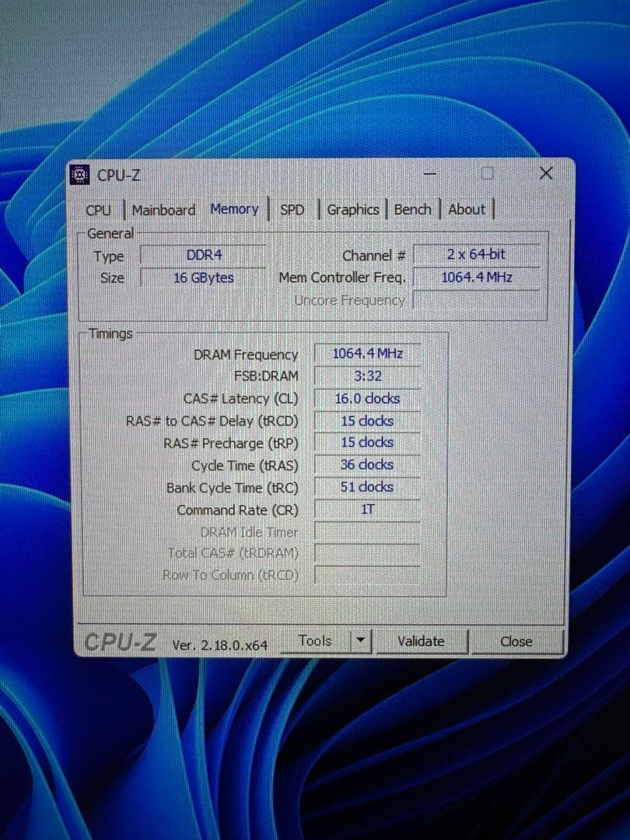Select the CPU tab
Image resolution: width=630 pixels, height=840 pixels.
(99, 210)
